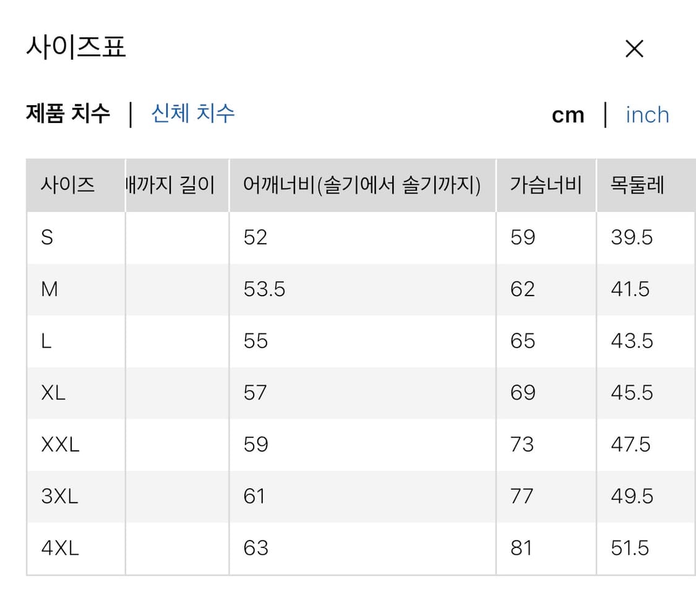Click the M size row label
This screenshot has height=616, width=696.
click(x=51, y=288)
